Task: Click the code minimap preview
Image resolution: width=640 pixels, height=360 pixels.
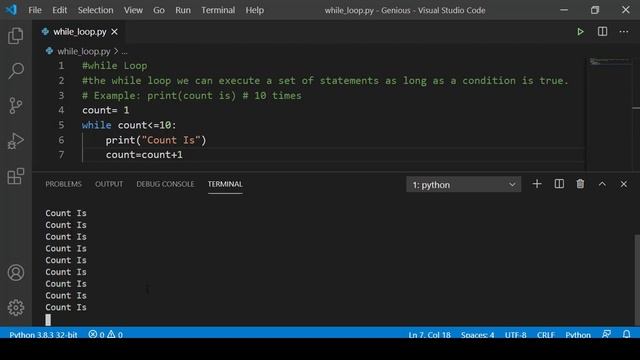Action: coord(610,62)
